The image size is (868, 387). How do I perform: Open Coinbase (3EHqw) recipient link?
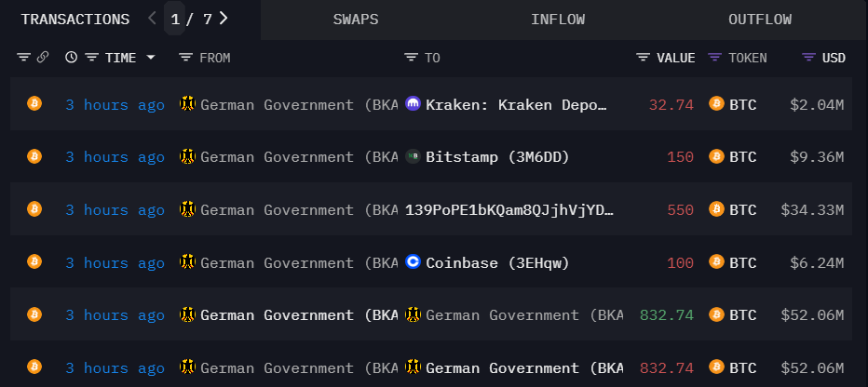(496, 263)
